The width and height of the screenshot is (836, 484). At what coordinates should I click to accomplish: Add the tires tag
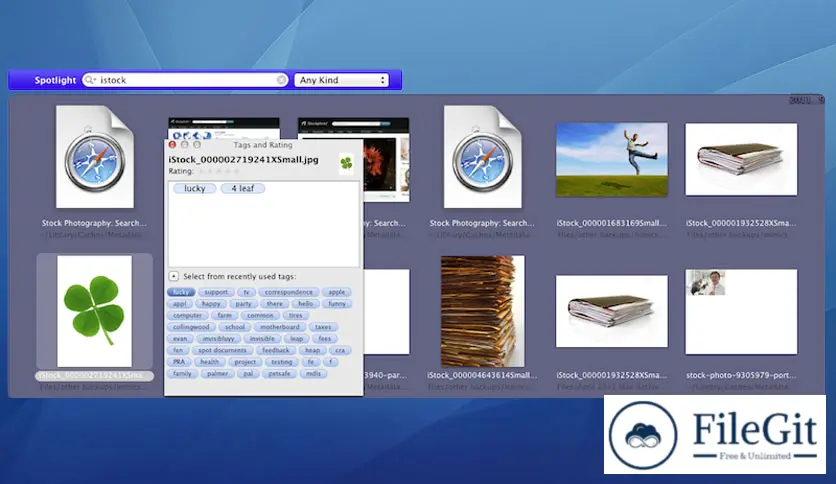[296, 316]
